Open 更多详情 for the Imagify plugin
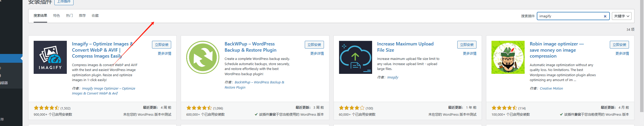Viewport: 644px width, 126px height. point(164,53)
